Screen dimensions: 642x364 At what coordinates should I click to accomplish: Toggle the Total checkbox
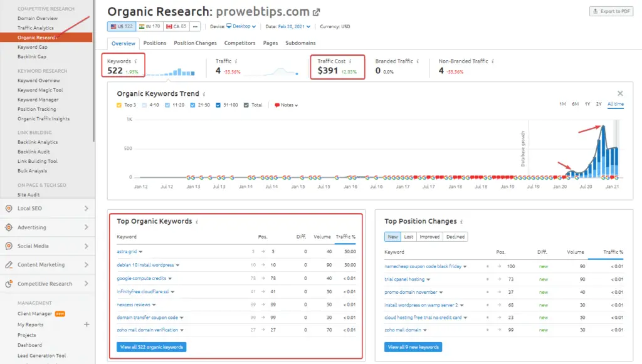[x=246, y=105]
